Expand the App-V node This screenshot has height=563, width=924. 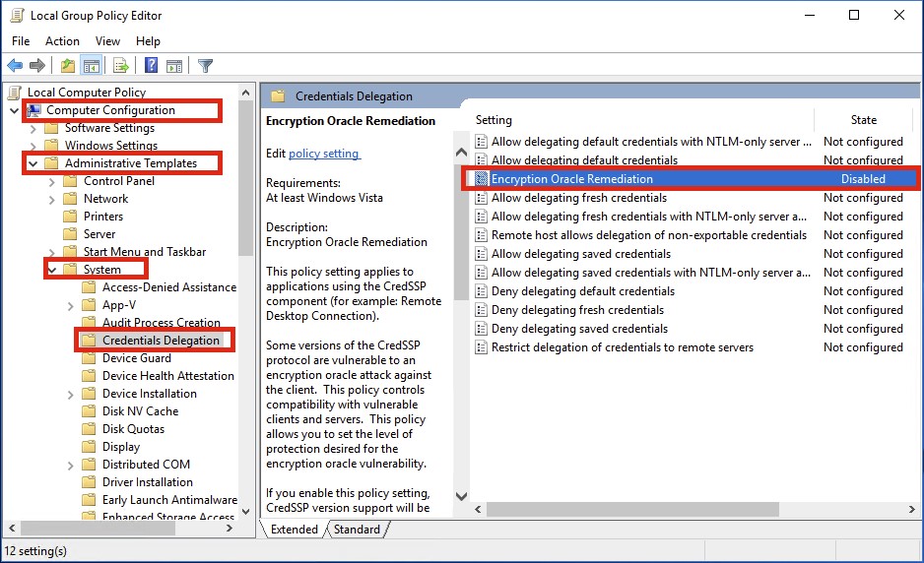coord(71,306)
